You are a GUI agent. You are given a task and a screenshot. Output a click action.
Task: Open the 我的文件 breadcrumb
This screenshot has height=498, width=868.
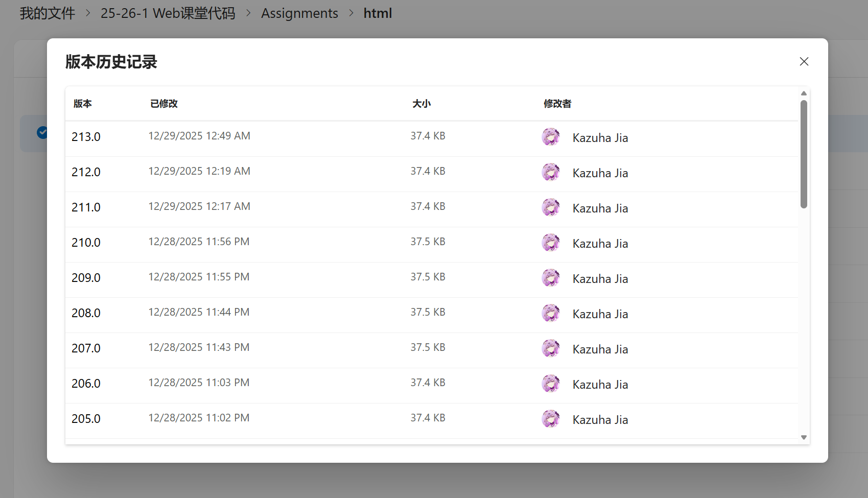[x=47, y=13]
